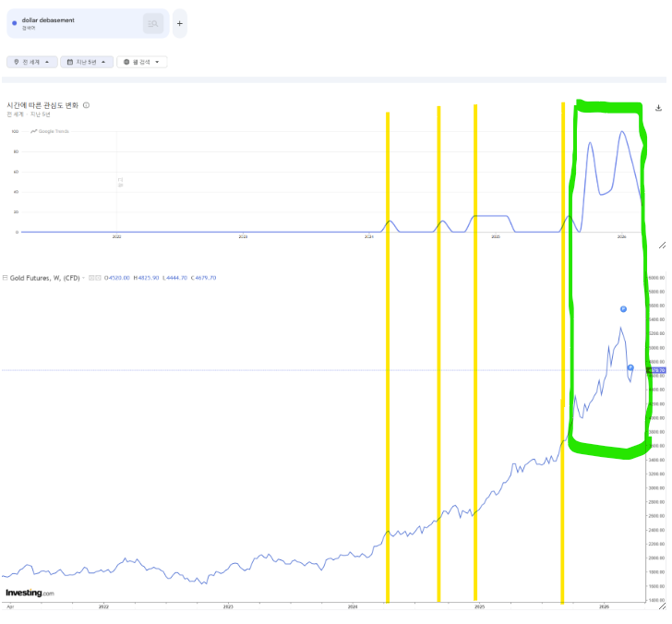Click the 2025 label on gold chart timeline

(x=479, y=606)
